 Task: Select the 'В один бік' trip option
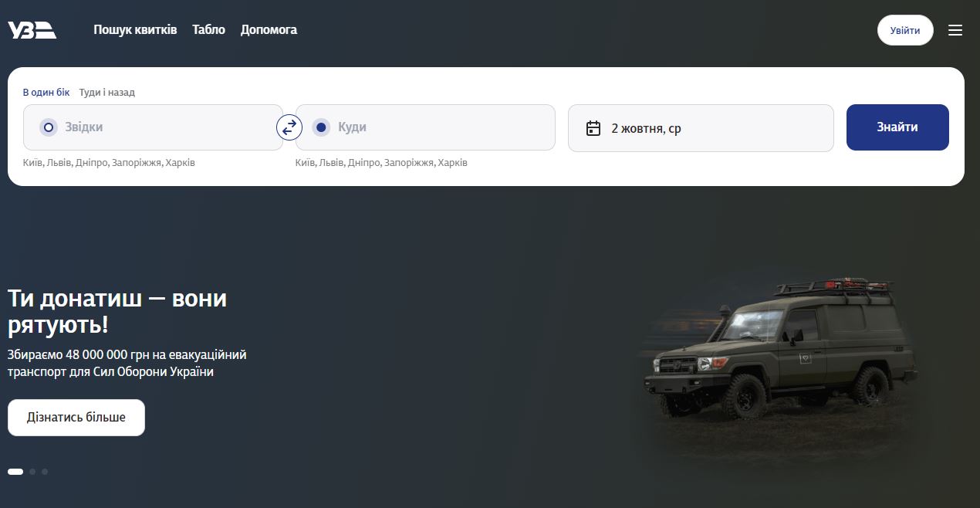click(x=46, y=92)
